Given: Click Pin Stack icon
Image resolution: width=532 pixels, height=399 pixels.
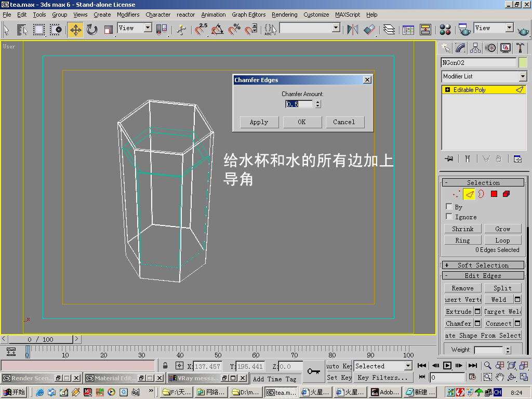Looking at the screenshot, I should (449, 158).
